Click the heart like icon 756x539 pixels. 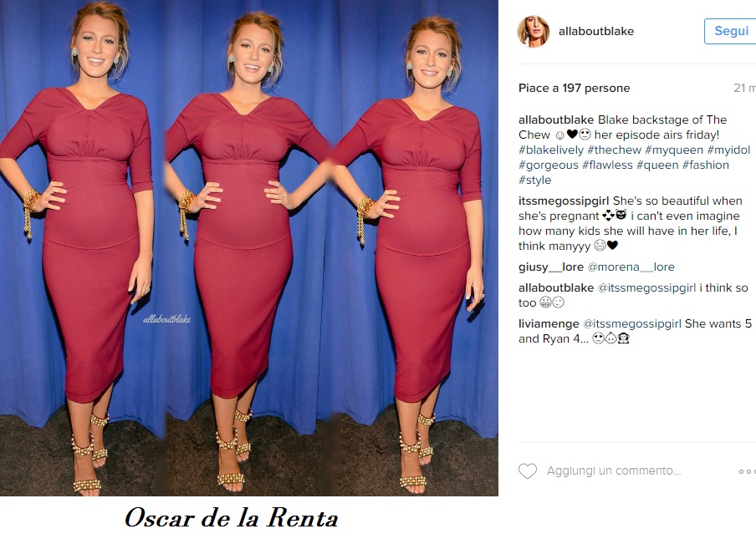pyautogui.click(x=528, y=471)
